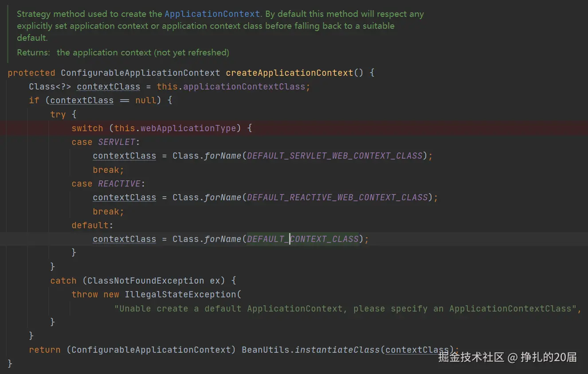Click the createApplicationContext method name
588x374 pixels.
point(290,73)
